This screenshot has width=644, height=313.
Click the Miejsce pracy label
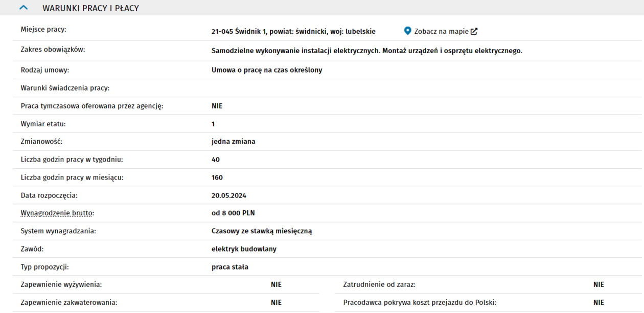pyautogui.click(x=43, y=29)
